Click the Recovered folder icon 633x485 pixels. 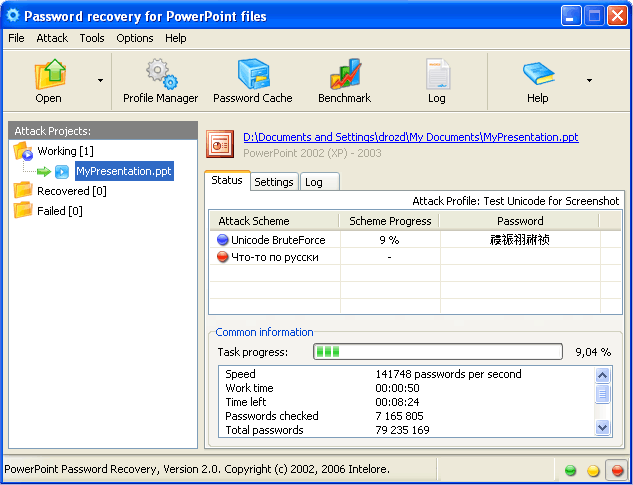23,190
